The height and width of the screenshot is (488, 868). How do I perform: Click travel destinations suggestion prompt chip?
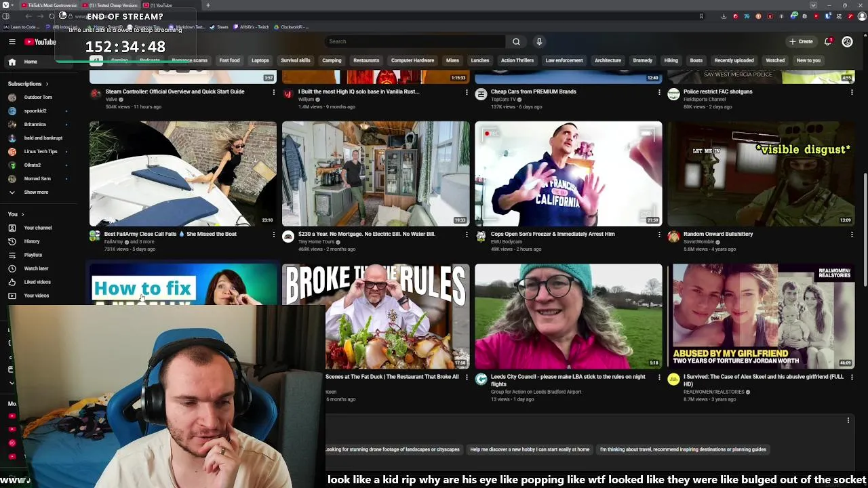coord(683,449)
